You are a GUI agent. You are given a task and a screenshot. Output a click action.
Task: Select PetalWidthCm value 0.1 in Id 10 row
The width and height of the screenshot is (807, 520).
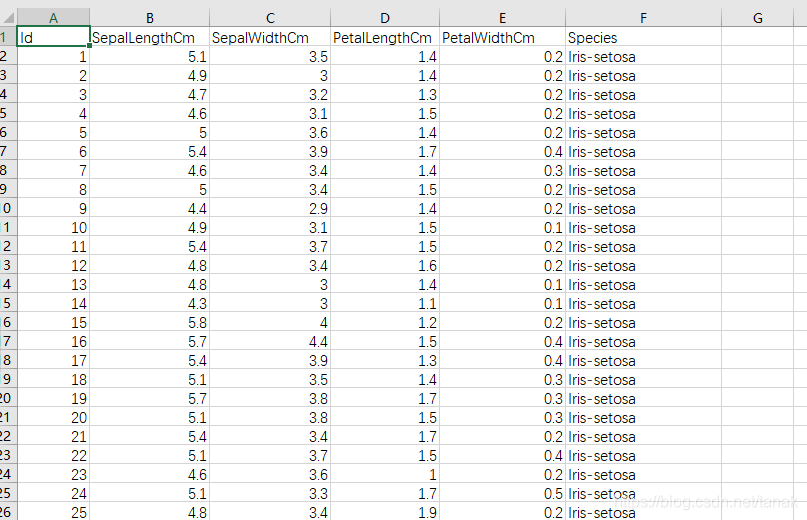point(502,227)
